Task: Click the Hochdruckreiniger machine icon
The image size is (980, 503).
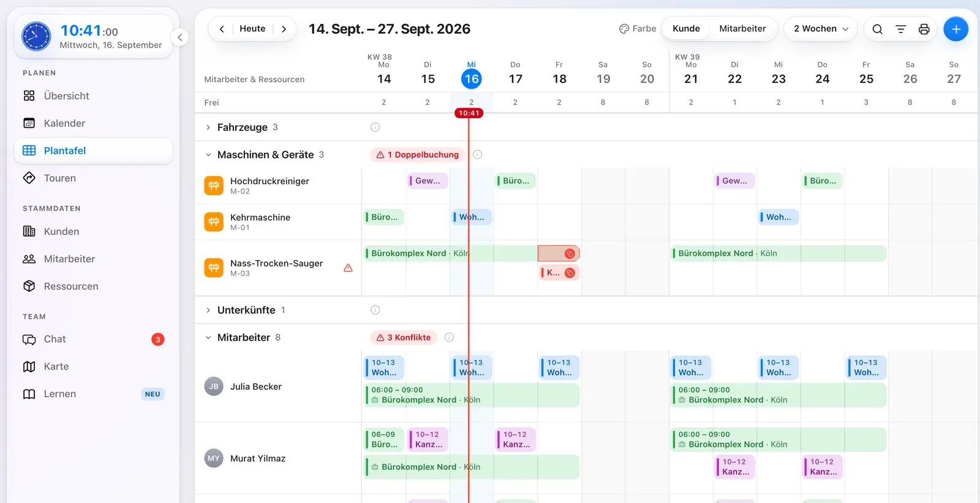Action: [x=214, y=185]
